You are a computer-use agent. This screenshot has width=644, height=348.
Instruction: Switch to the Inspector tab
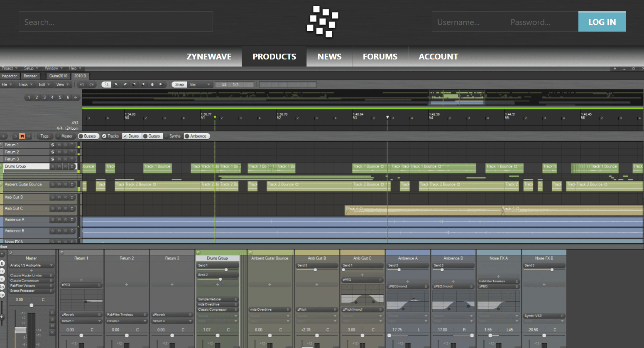pos(9,76)
